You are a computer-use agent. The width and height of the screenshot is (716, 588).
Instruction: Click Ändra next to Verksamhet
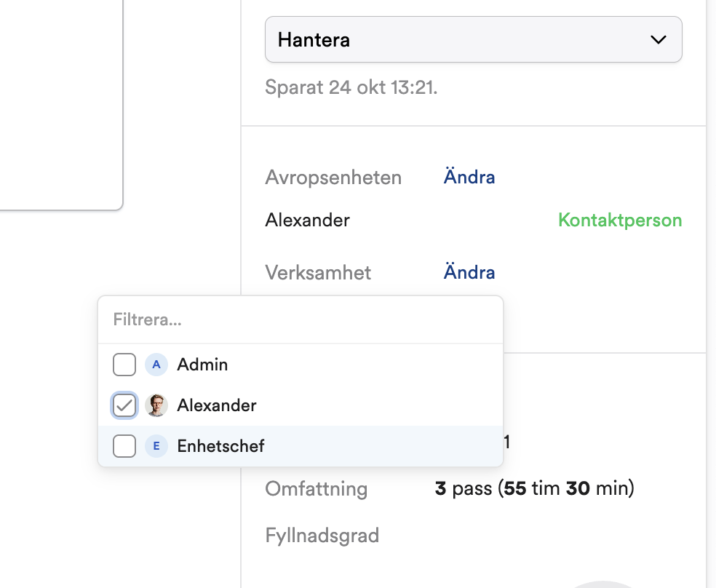click(469, 273)
